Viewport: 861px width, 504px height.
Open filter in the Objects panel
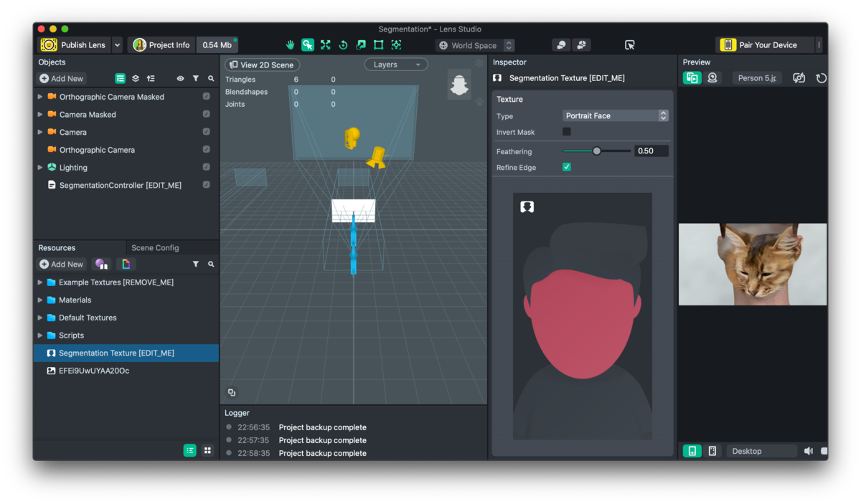coord(196,78)
